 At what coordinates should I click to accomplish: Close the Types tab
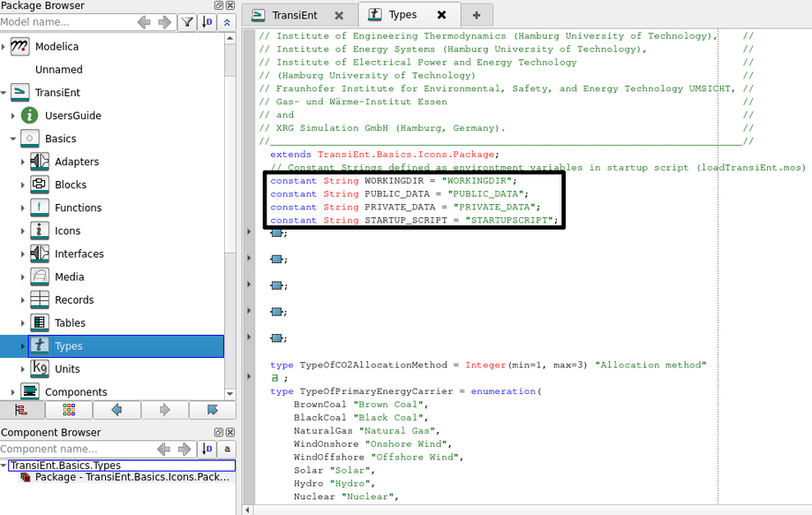click(441, 14)
